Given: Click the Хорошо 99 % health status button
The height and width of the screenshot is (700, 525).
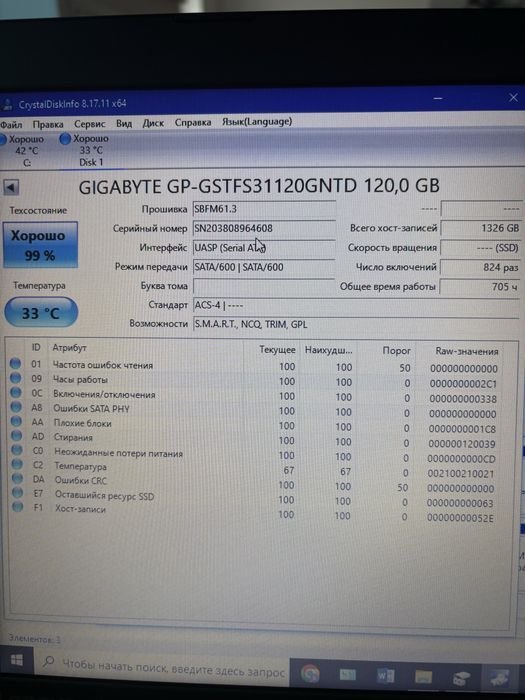Looking at the screenshot, I should [40, 245].
